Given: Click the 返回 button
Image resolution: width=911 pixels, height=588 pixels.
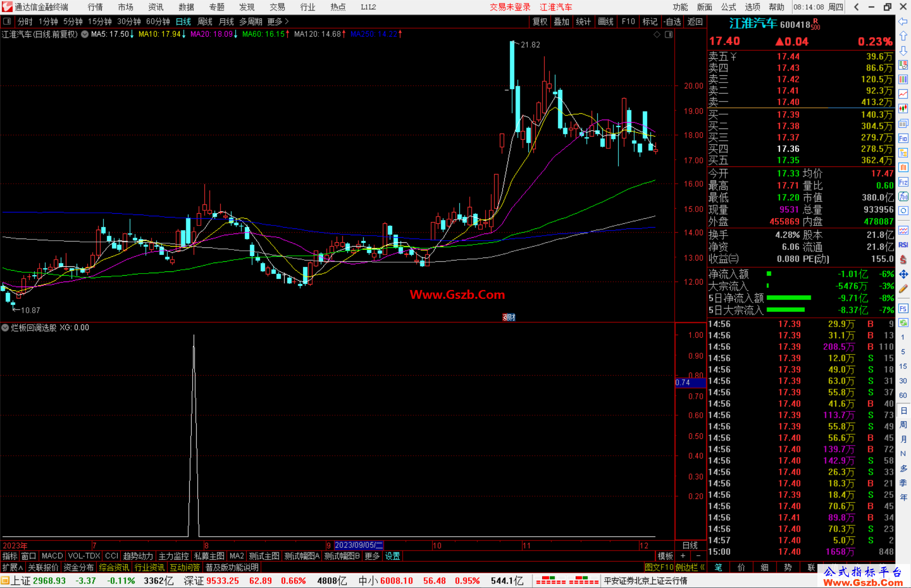Looking at the screenshot, I should [695, 21].
